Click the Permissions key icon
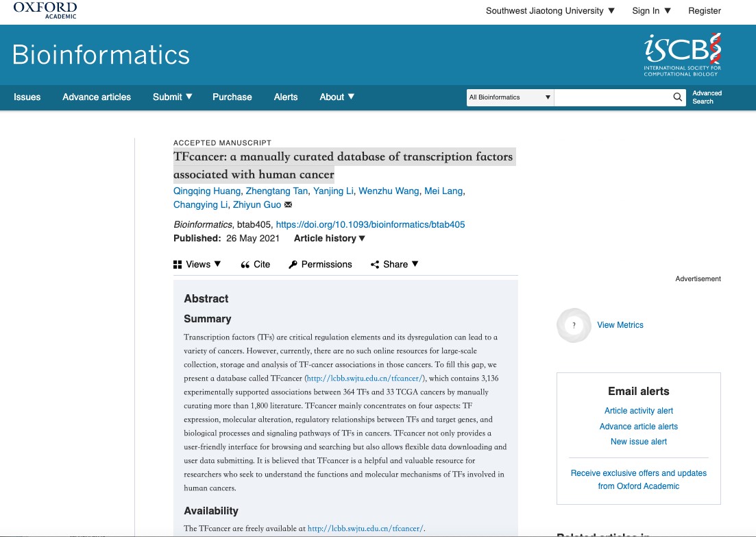Viewport: 756px width, 537px height. tap(293, 264)
